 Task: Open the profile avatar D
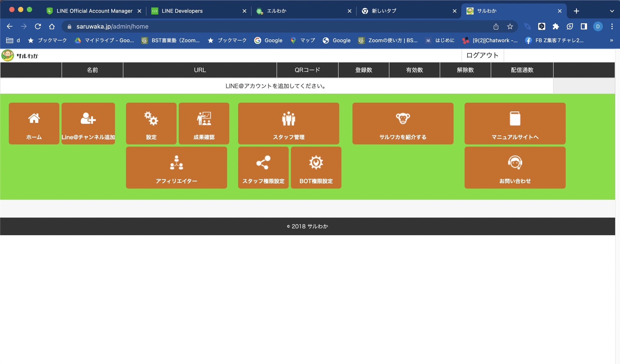[x=598, y=26]
